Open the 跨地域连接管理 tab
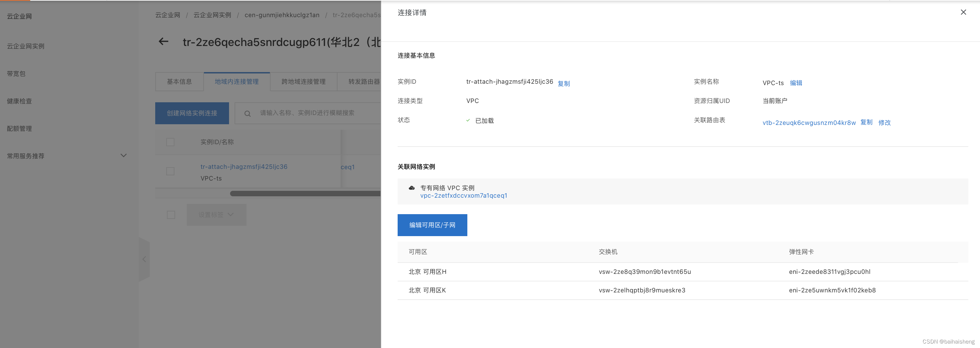Viewport: 980px width, 348px height. 303,81
